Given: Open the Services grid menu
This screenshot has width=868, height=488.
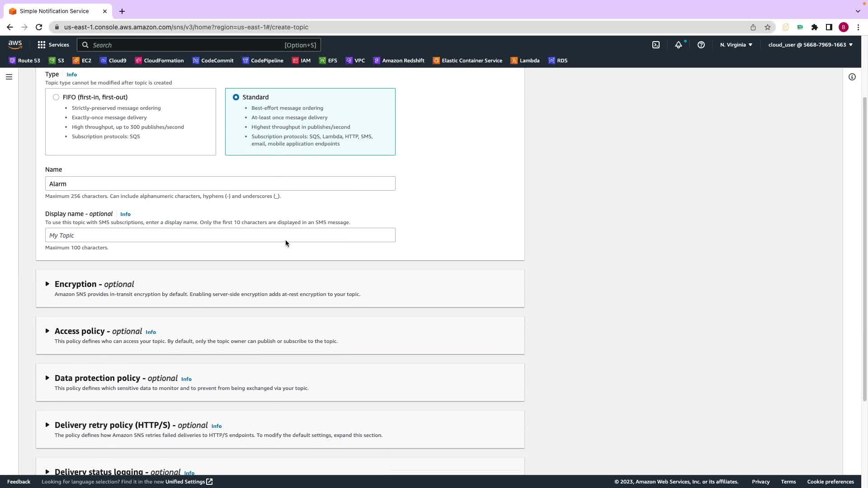Looking at the screenshot, I should (x=53, y=45).
